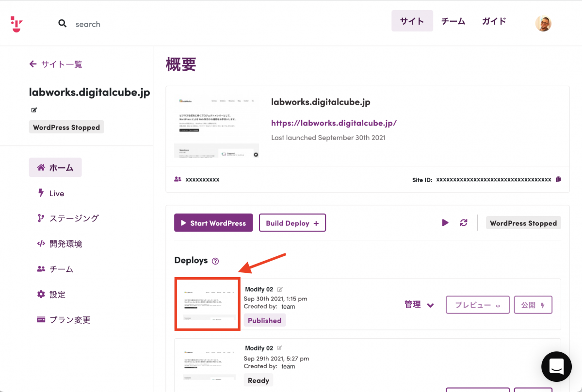
Task: Open the ガイド top tab
Action: pos(494,21)
